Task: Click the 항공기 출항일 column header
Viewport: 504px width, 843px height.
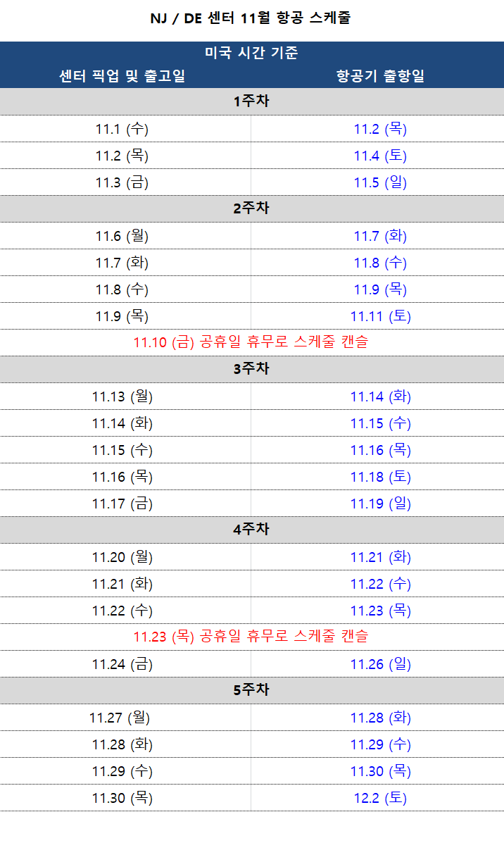Action: click(x=380, y=76)
